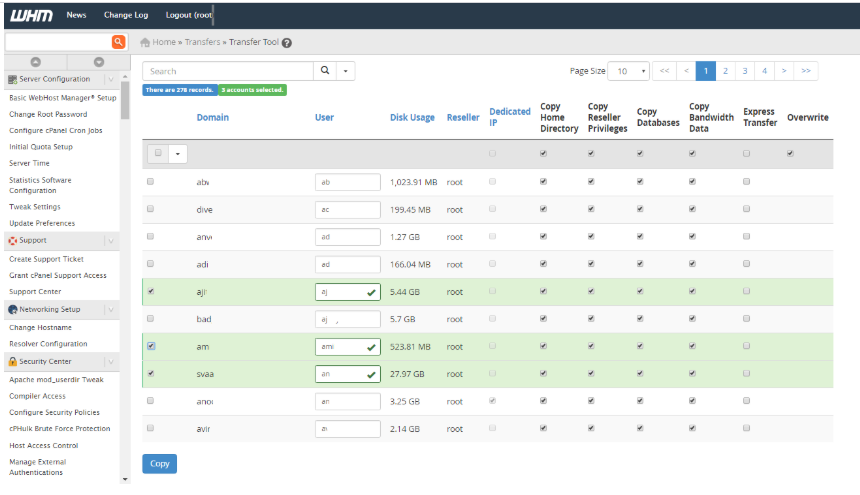860x495 pixels.
Task: Open the search options dropdown arrow
Action: pyautogui.click(x=345, y=71)
